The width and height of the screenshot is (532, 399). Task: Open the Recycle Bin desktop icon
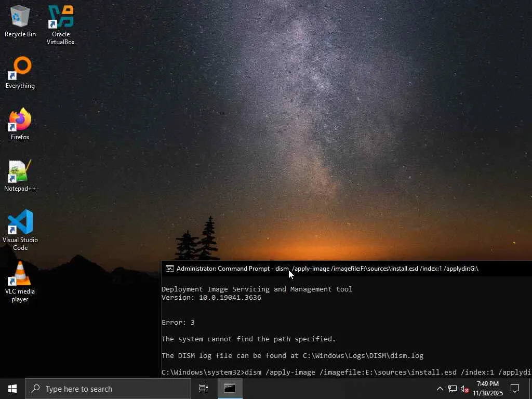point(20,21)
